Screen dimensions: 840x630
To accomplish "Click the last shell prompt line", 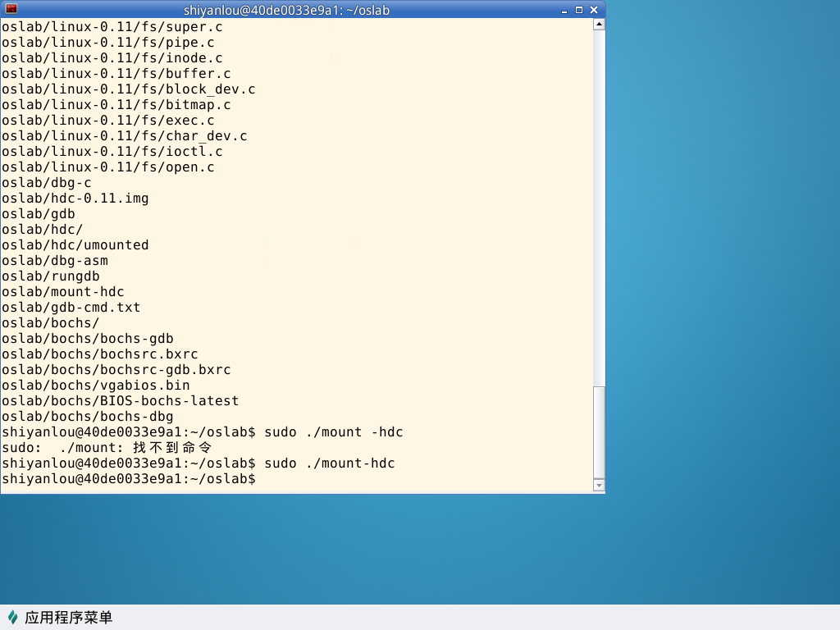I will [128, 479].
